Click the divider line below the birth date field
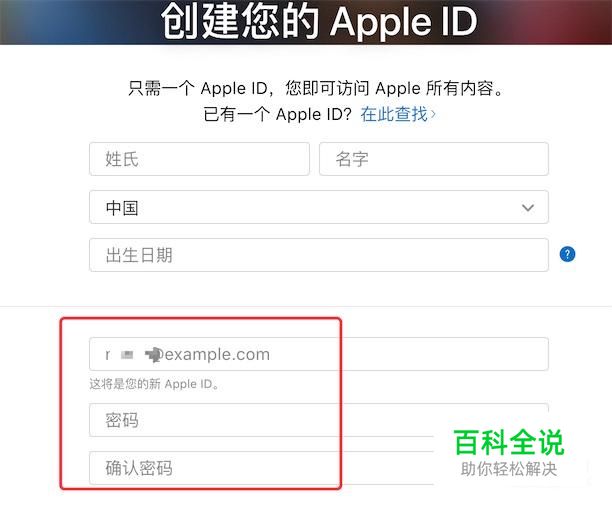The width and height of the screenshot is (612, 511). (306, 307)
